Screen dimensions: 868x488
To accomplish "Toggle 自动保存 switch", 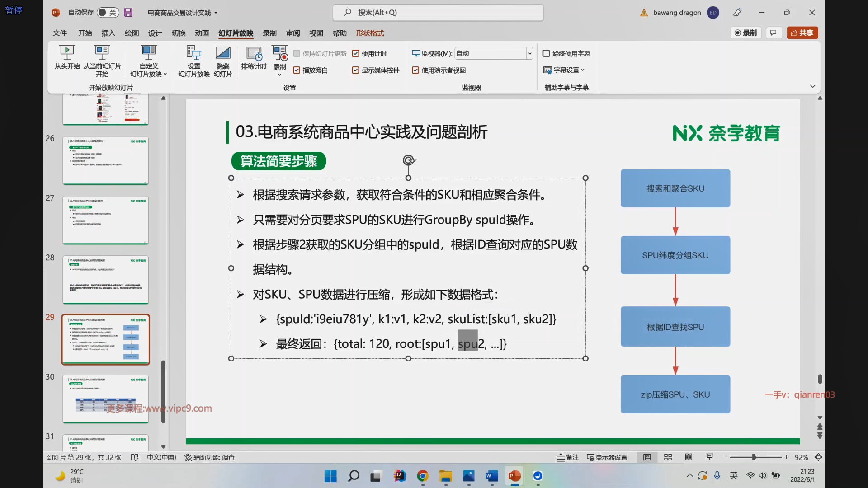I will (108, 13).
